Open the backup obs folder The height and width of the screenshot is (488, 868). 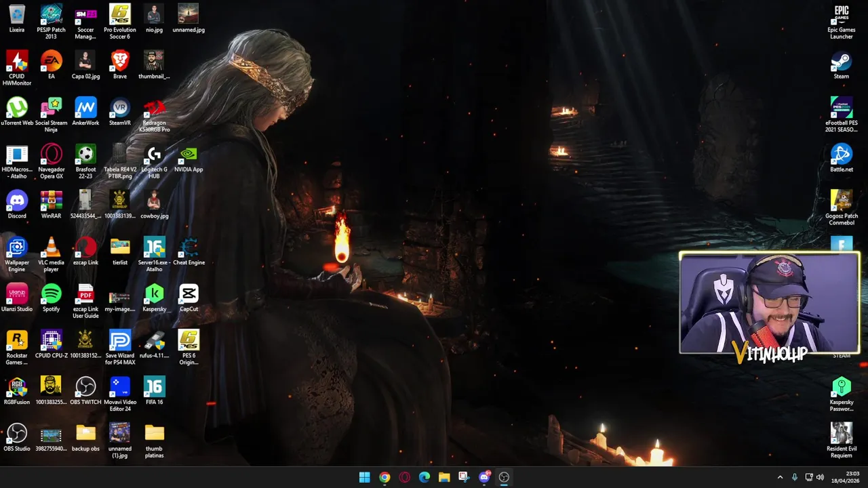[x=85, y=437]
